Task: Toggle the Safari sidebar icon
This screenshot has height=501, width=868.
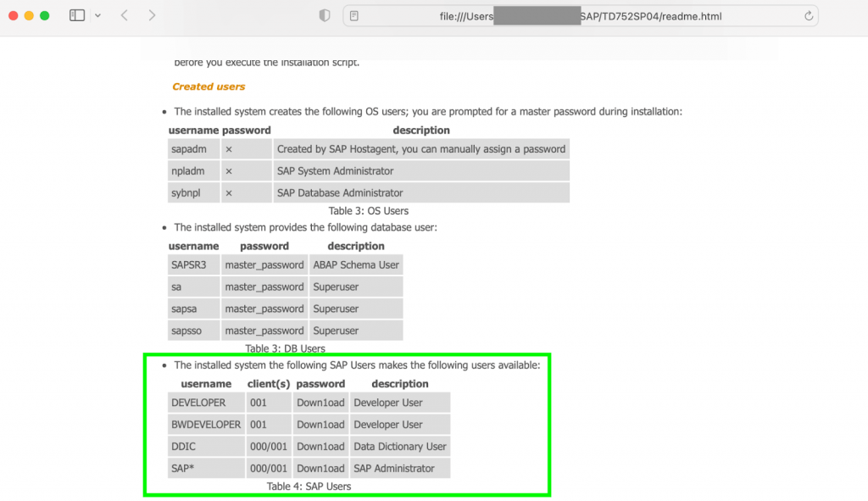Action: click(77, 15)
